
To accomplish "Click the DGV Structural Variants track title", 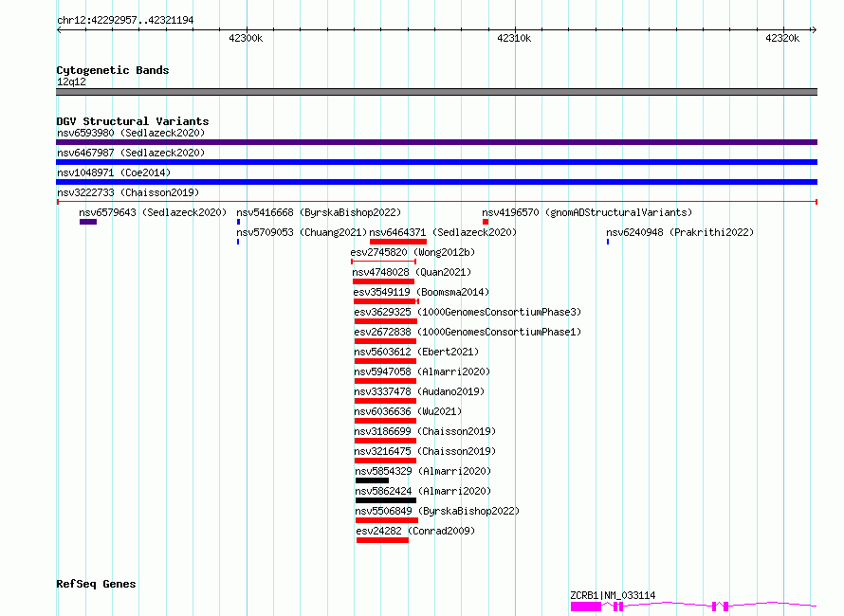I will coord(133,121).
